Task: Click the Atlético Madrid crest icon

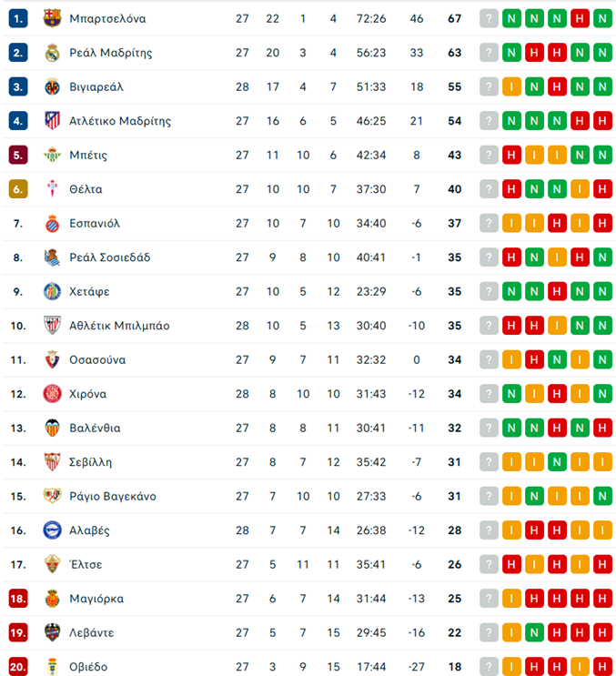Action: [52, 121]
